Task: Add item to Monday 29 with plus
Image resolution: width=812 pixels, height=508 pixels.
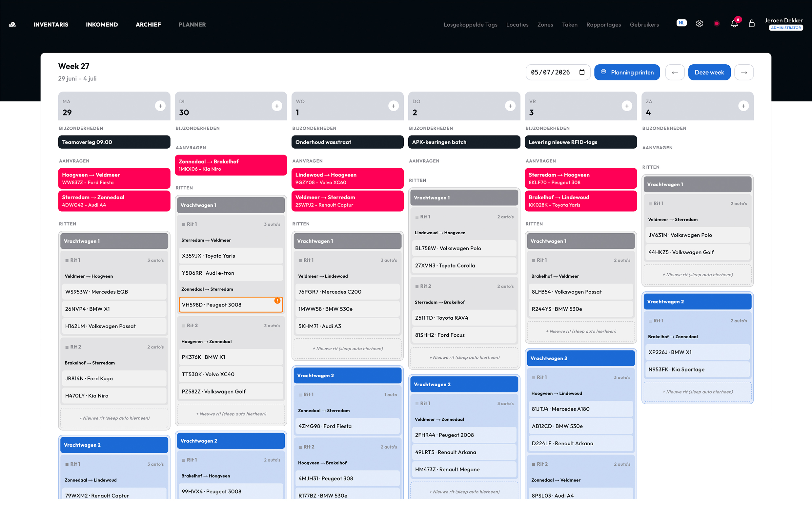Action: click(x=160, y=106)
